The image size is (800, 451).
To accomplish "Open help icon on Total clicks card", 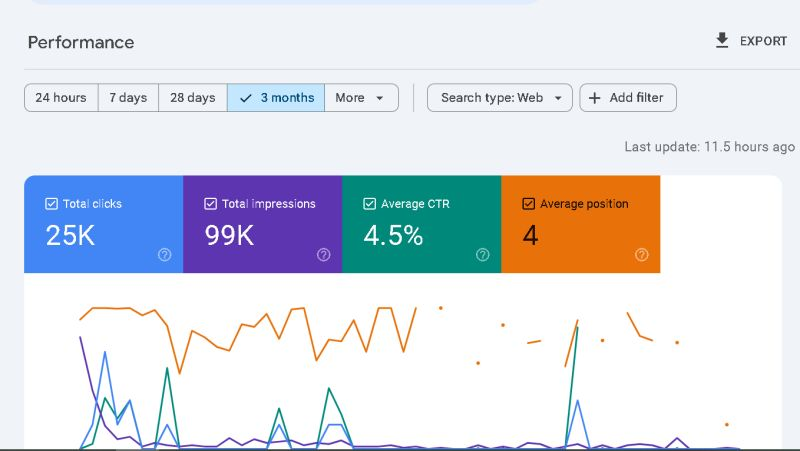I will [165, 255].
